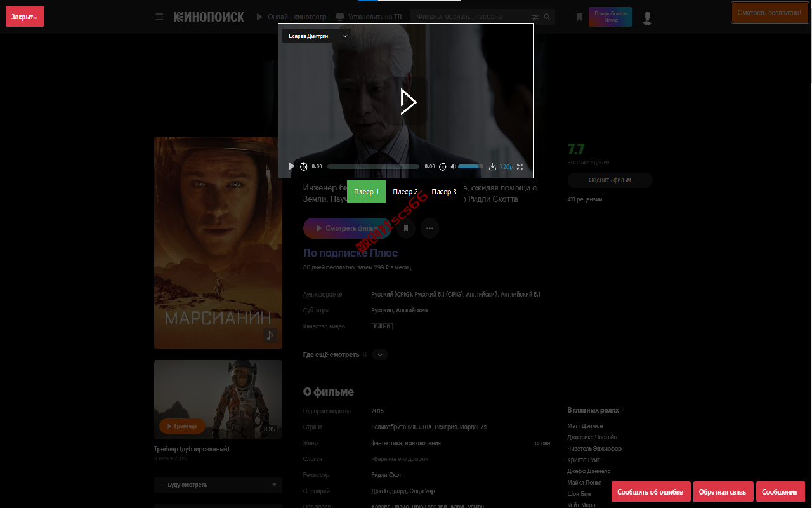Click the Full HD quality badge
Viewport: 812px width, 508px height.
(382, 326)
